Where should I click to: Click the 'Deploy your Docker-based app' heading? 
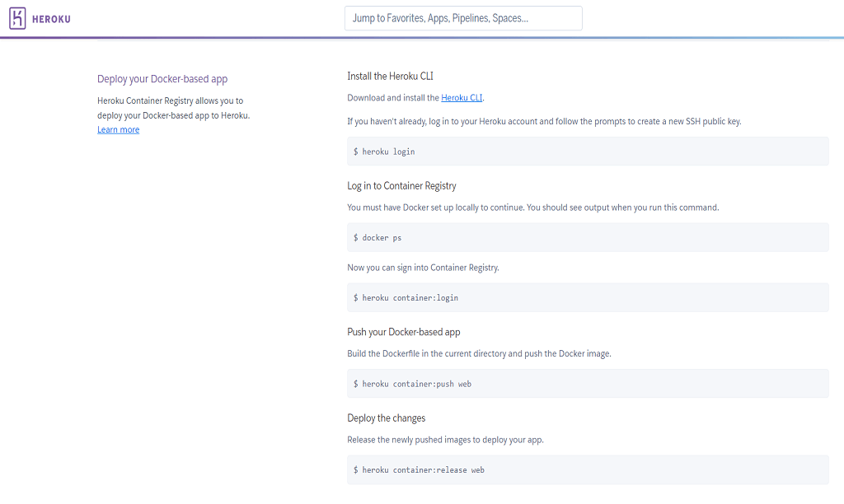(162, 79)
